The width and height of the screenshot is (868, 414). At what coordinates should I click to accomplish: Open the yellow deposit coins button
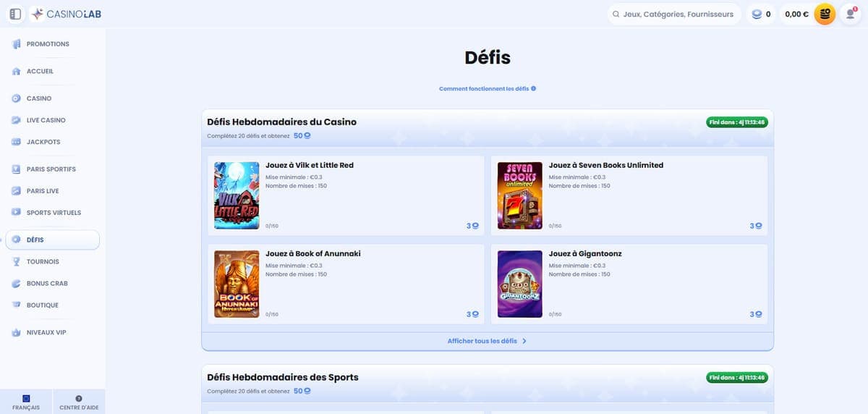tap(825, 14)
